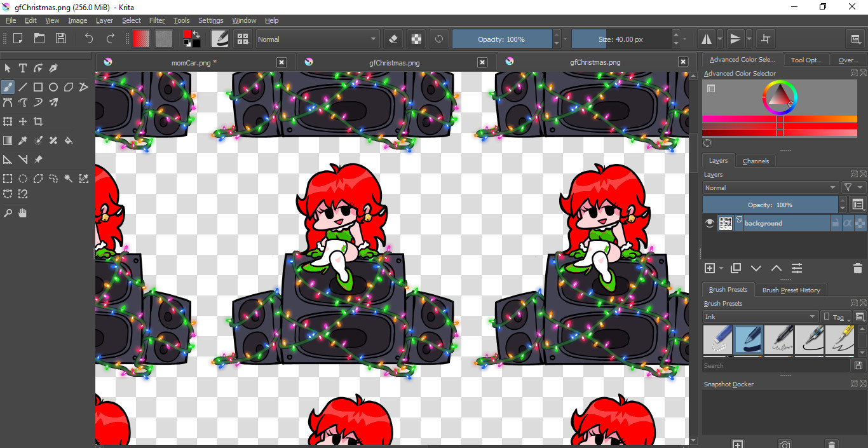Hide the background layer via eye icon

pos(710,223)
